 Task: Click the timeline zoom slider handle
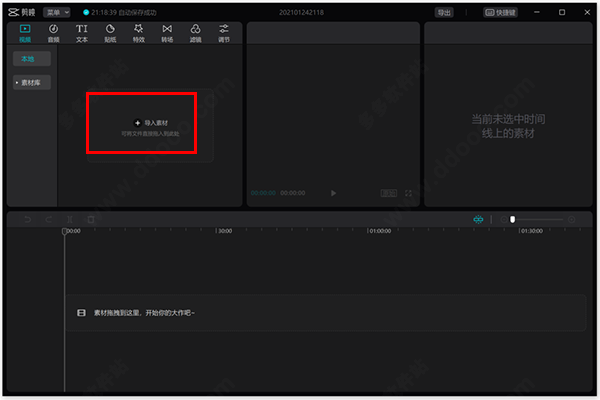(512, 219)
